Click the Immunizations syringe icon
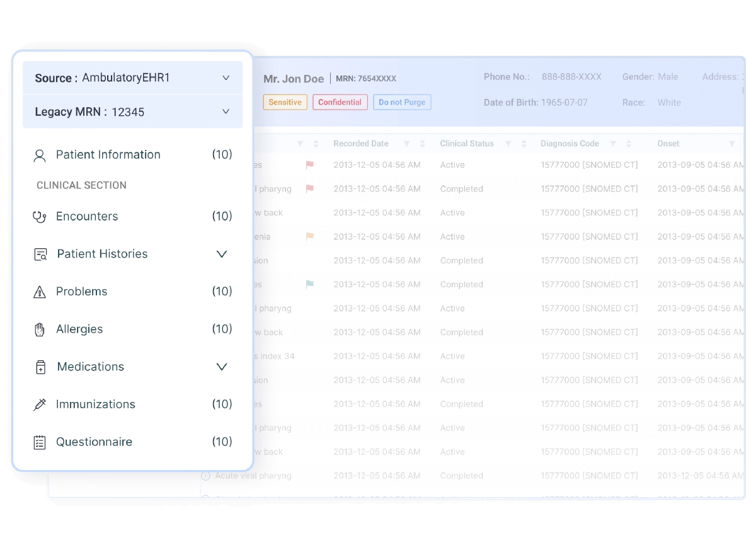 40,404
